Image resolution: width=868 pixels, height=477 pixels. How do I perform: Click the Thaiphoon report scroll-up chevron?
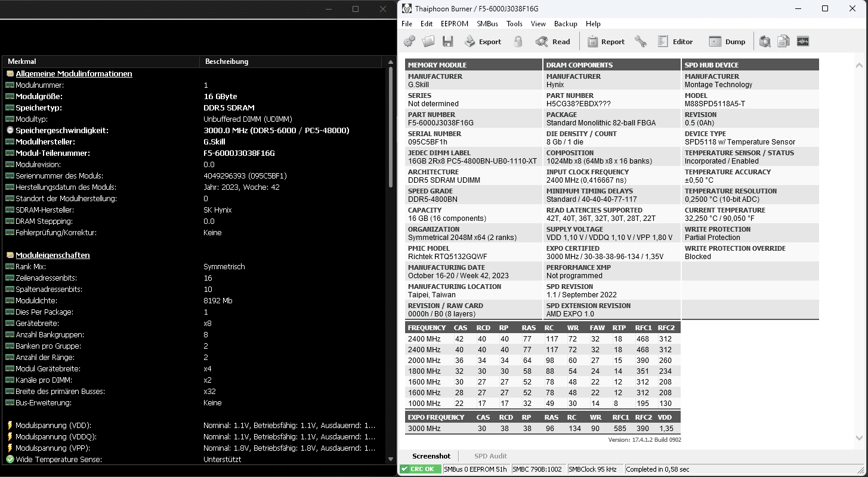tap(860, 65)
